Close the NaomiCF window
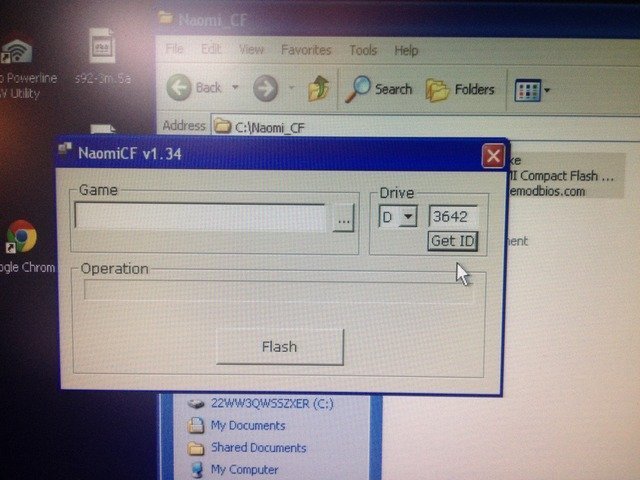The image size is (640, 480). pyautogui.click(x=492, y=156)
